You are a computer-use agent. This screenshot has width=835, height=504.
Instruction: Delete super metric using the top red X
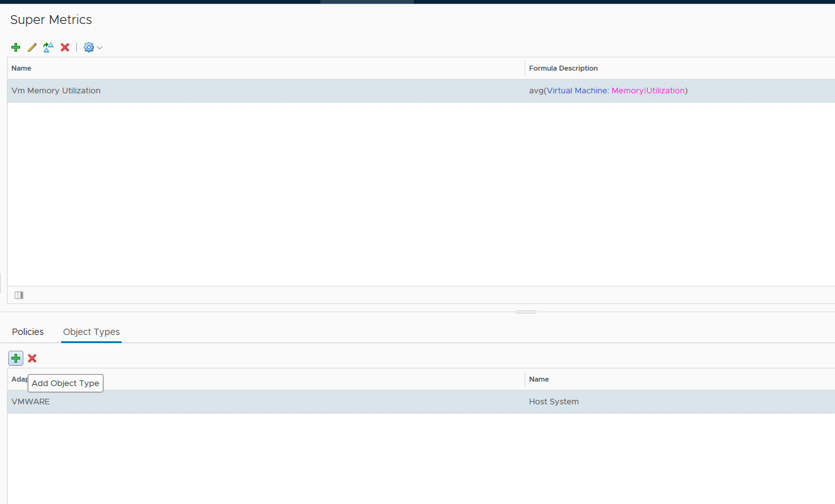65,47
